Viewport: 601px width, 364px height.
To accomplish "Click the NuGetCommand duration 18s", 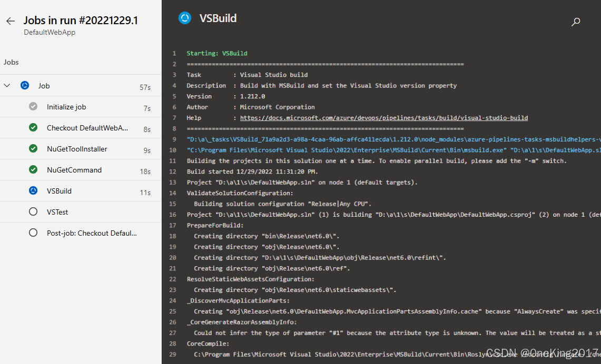I will (x=145, y=171).
